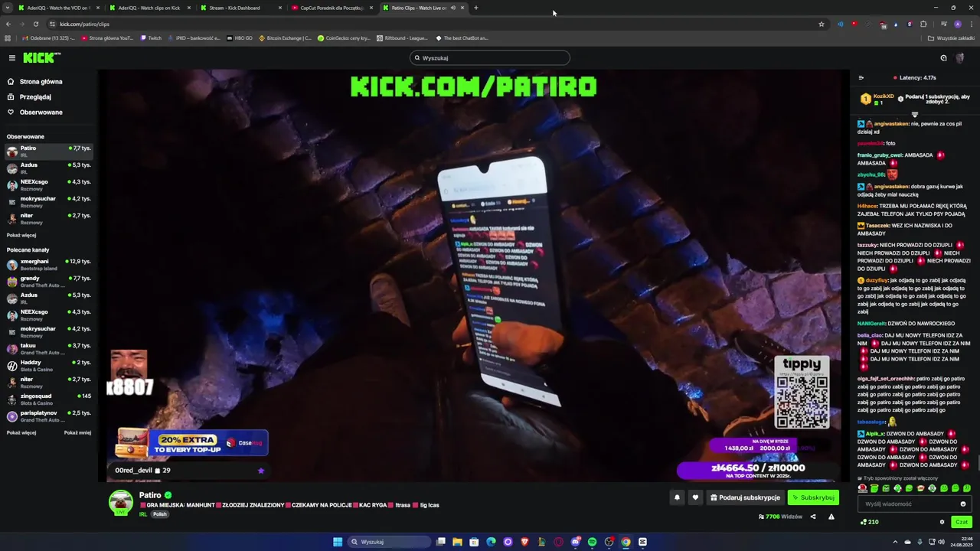
Task: Expand recommended channels via lower Pokaż więcej
Action: [x=21, y=432]
